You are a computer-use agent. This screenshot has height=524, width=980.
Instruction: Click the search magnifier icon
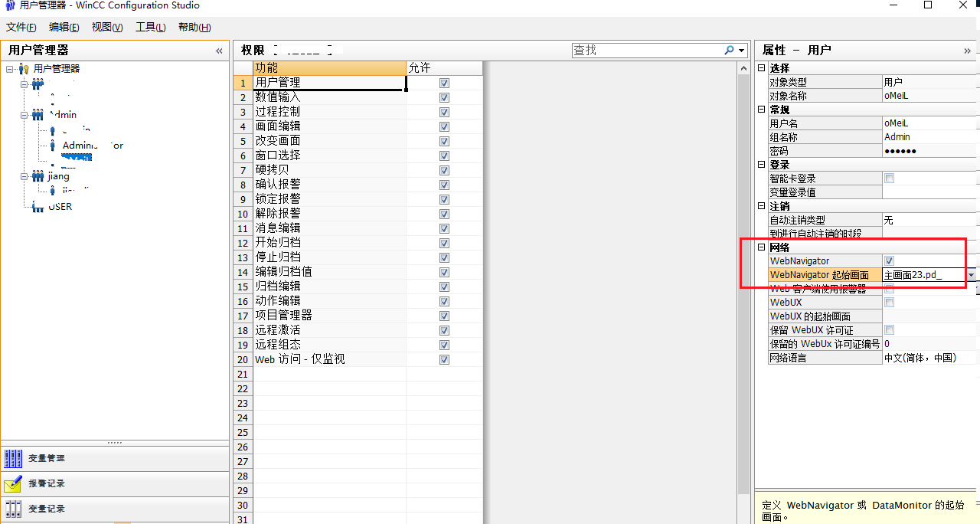click(x=730, y=50)
